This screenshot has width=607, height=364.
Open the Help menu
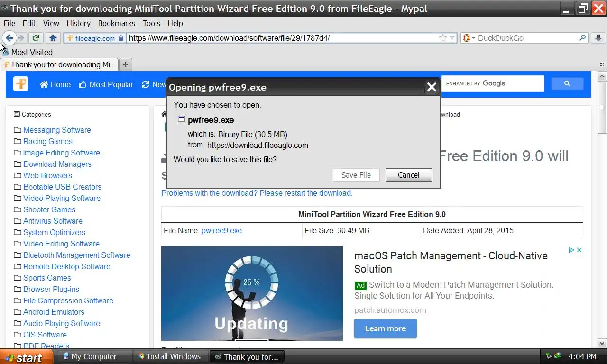click(175, 23)
